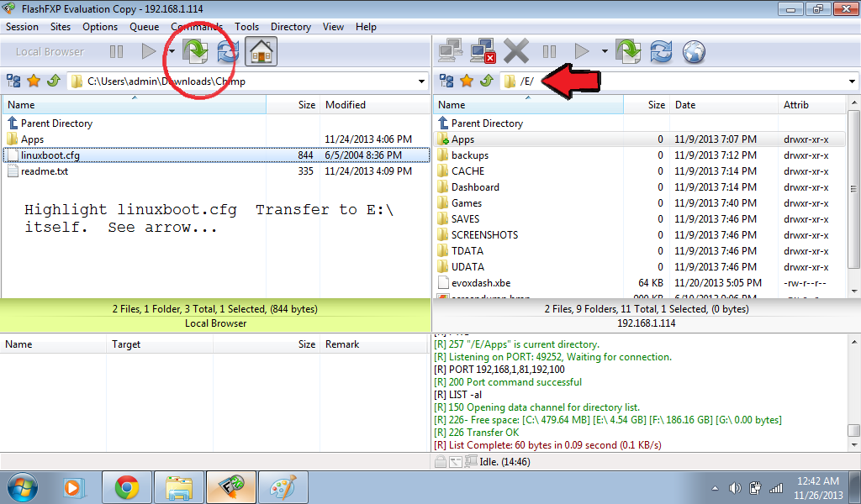This screenshot has height=504, width=861.
Task: Open the local folder tree icon
Action: 13,81
